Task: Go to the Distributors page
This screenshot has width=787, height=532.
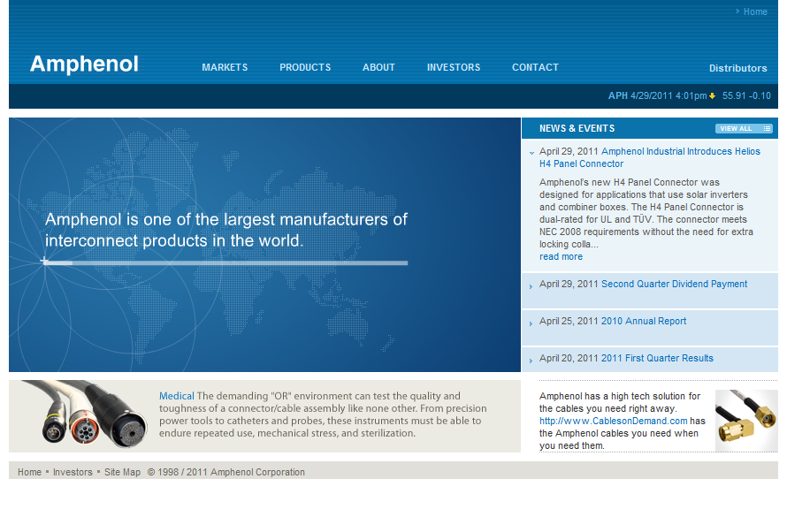Action: pyautogui.click(x=737, y=68)
